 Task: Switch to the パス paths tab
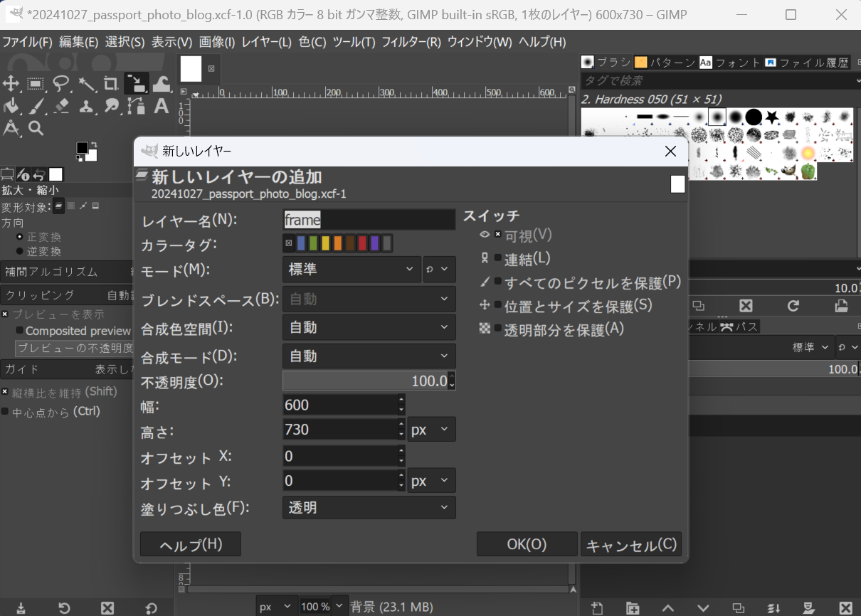click(739, 326)
